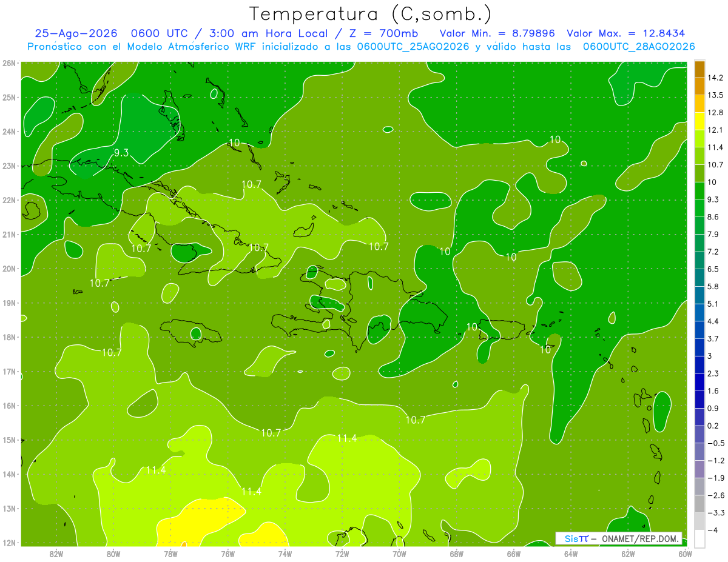Viewport: 728px width, 562px height.
Task: Click the "12N" latitude axis label
Action: click(x=9, y=543)
